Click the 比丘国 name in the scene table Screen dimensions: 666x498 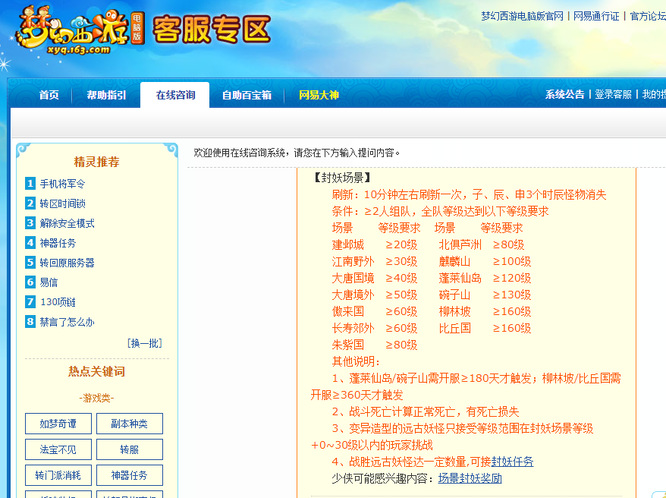[x=454, y=328]
